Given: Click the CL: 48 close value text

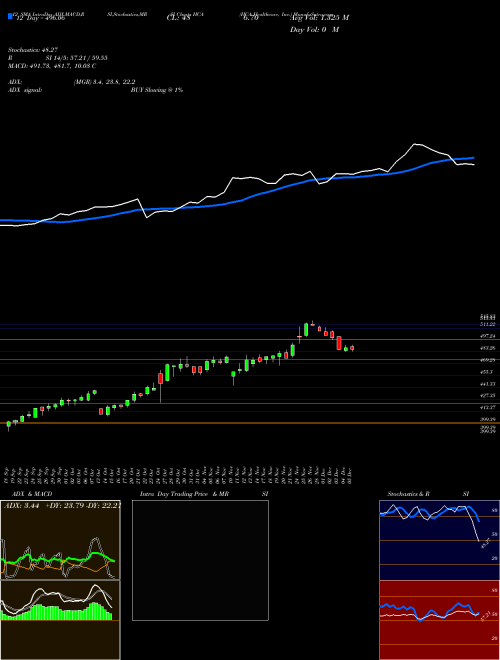Looking at the screenshot, I should click(179, 18).
